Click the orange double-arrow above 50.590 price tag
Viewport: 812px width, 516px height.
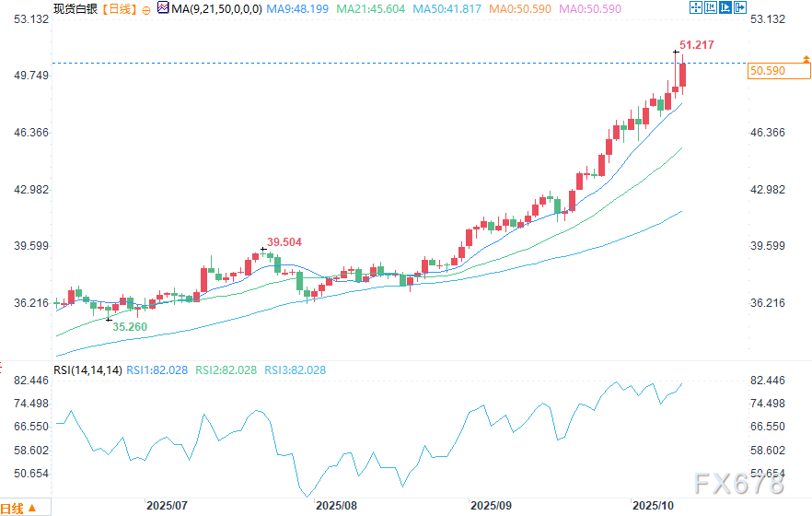pos(805,59)
